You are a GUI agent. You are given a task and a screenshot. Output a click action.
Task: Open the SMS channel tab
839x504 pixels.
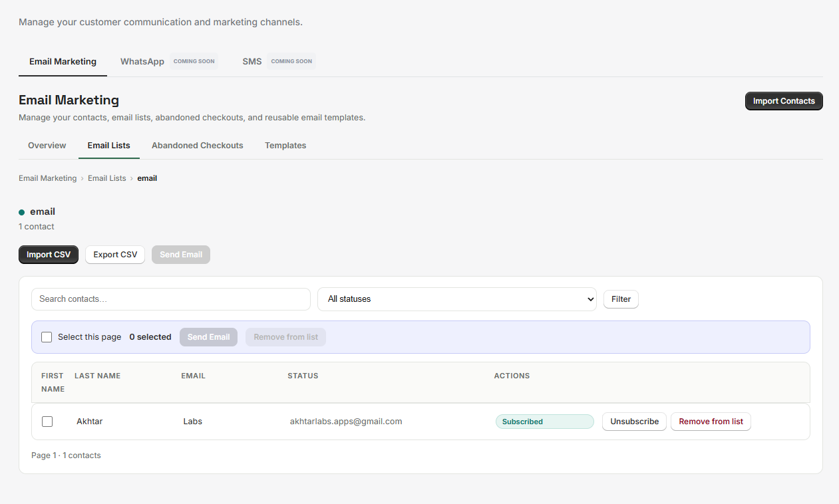point(252,61)
